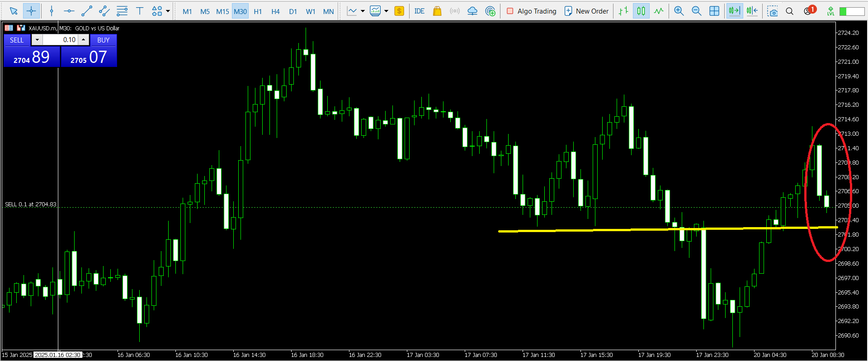Viewport: 868px width, 361px height.
Task: Open the tile windows grid icon
Action: point(714,11)
